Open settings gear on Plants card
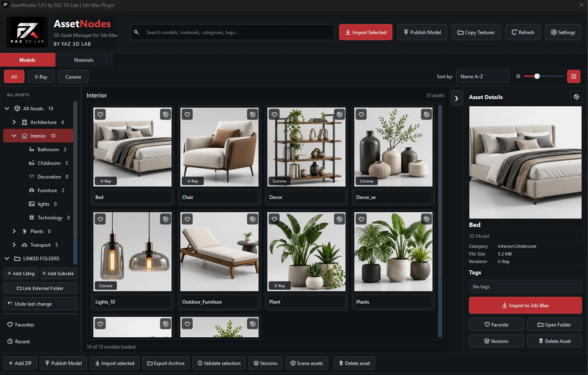The height and width of the screenshot is (375, 588). 426,219
